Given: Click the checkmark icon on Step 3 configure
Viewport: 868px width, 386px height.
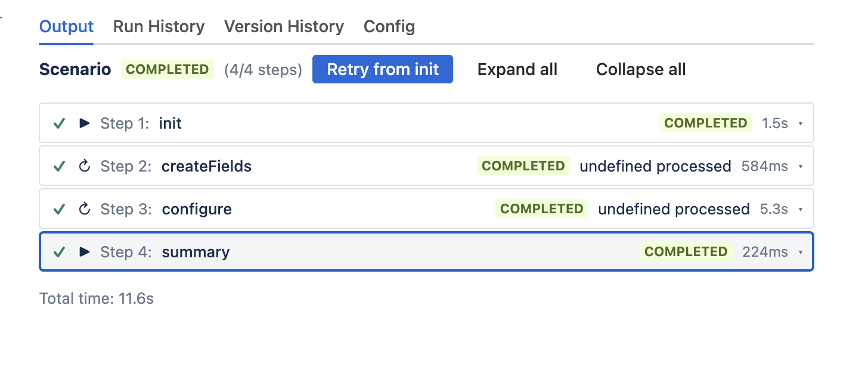Looking at the screenshot, I should coord(58,209).
